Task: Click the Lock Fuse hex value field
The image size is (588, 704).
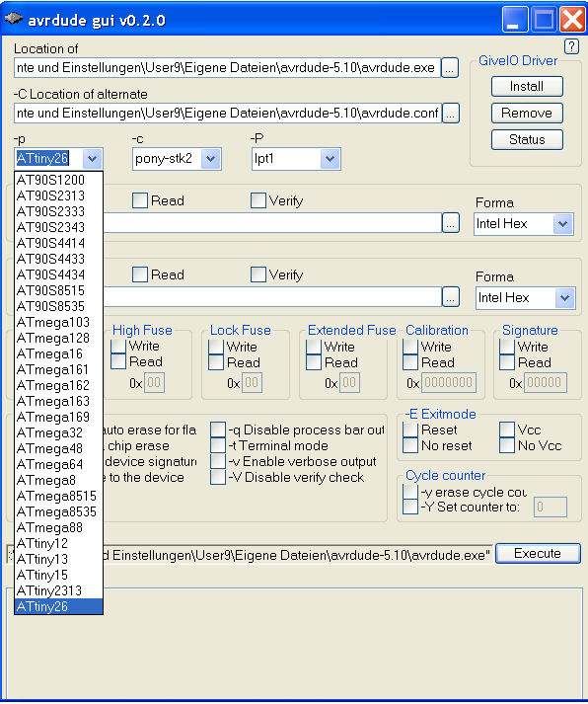Action: (x=252, y=382)
